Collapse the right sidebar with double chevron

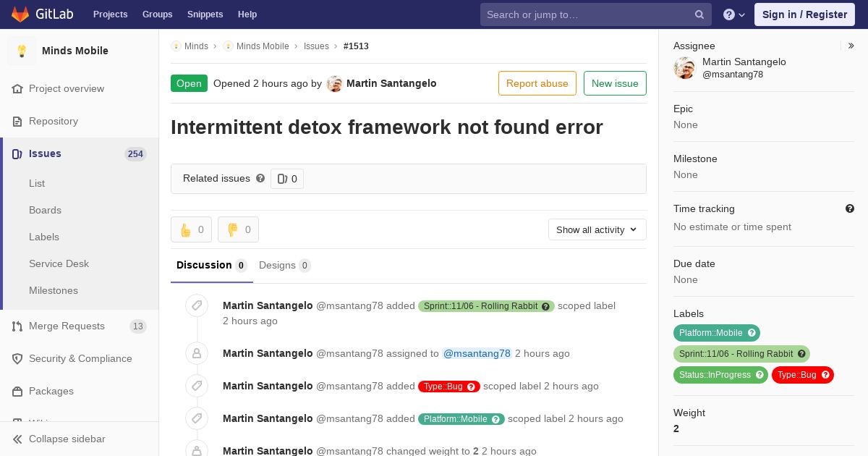(851, 46)
